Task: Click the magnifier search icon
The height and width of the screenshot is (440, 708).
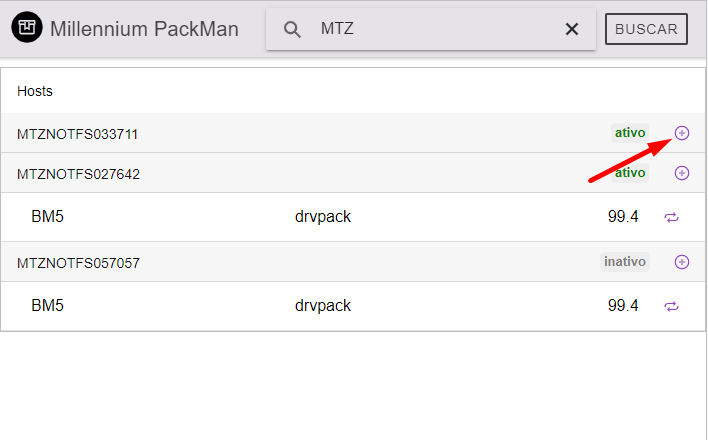Action: tap(292, 29)
